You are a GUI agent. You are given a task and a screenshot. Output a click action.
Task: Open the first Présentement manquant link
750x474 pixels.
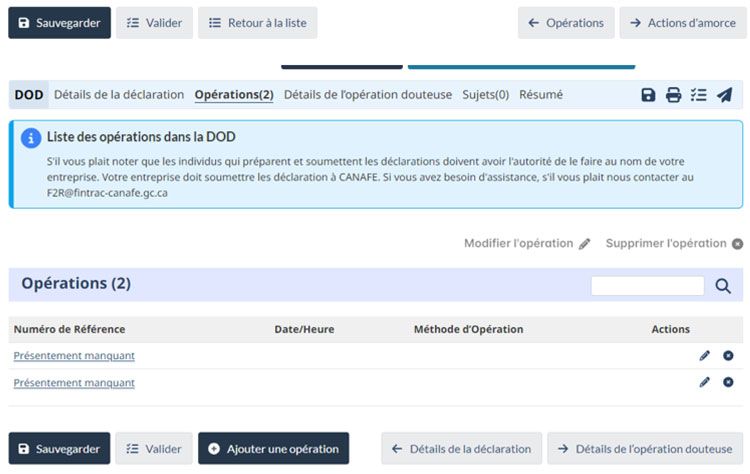click(x=74, y=355)
